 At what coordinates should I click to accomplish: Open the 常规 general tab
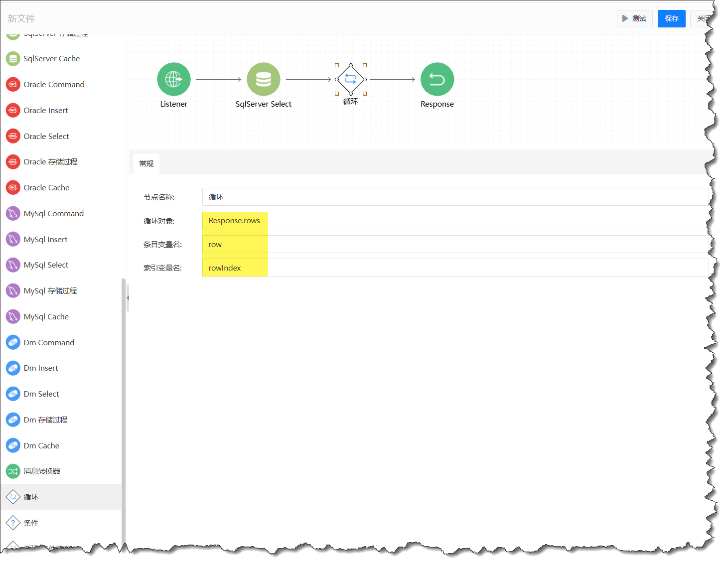[x=146, y=164]
